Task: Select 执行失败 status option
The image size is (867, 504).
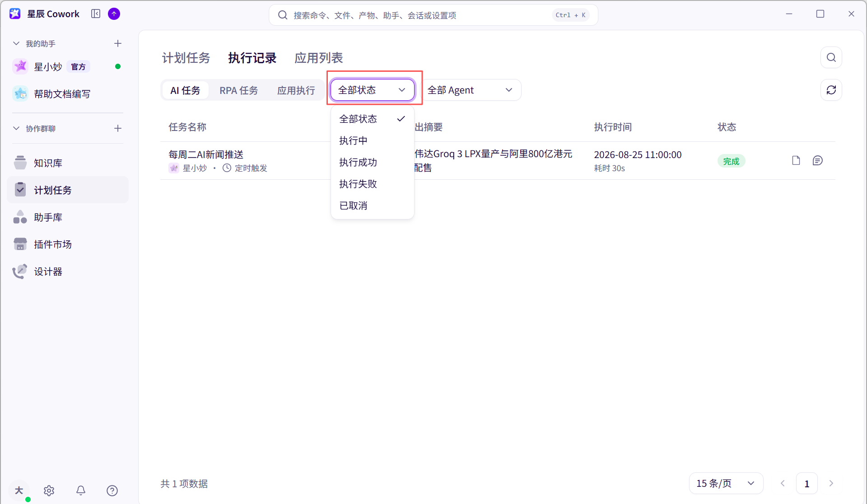Action: click(373, 184)
